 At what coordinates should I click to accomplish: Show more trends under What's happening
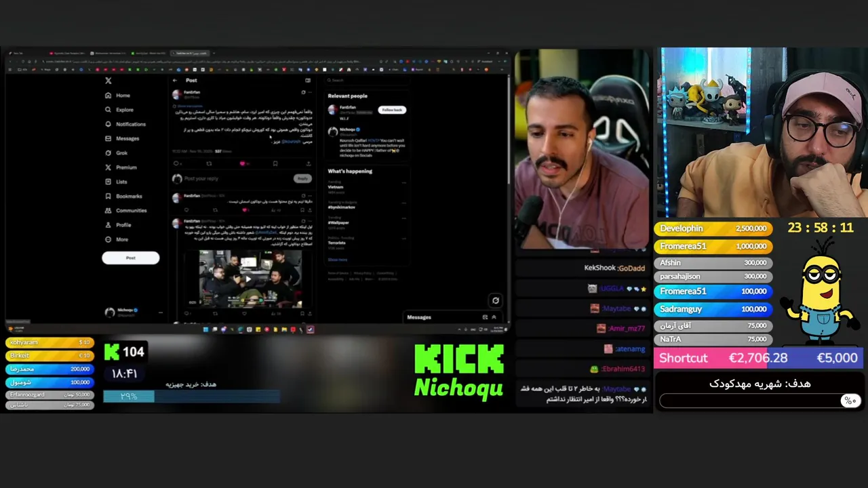click(337, 260)
